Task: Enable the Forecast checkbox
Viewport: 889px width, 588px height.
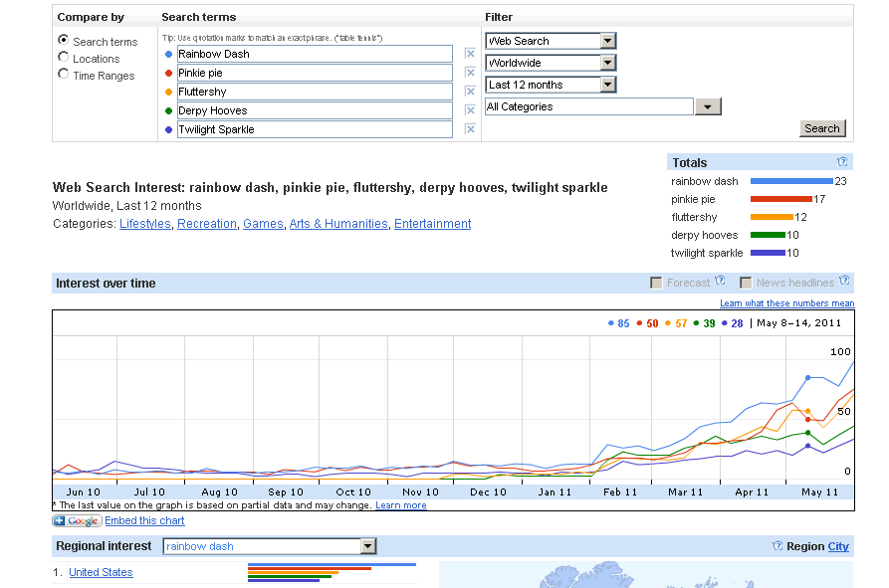Action: pos(656,283)
